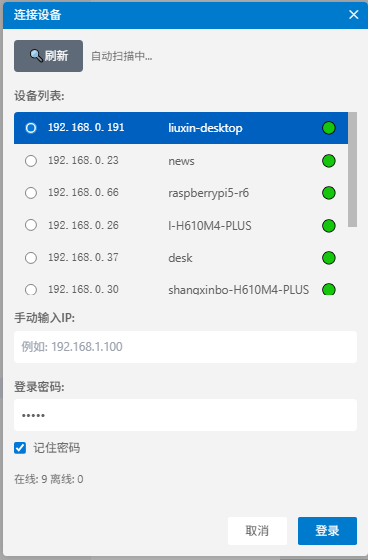Screen dimensions: 368x560
Task: Select radio button for 192.168.0.30
Action: (31, 289)
